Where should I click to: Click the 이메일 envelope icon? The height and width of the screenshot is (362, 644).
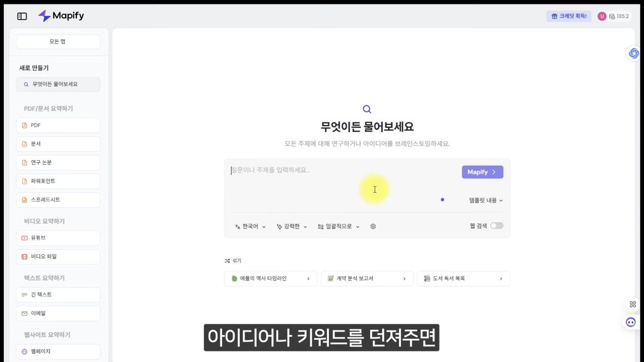pyautogui.click(x=24, y=314)
